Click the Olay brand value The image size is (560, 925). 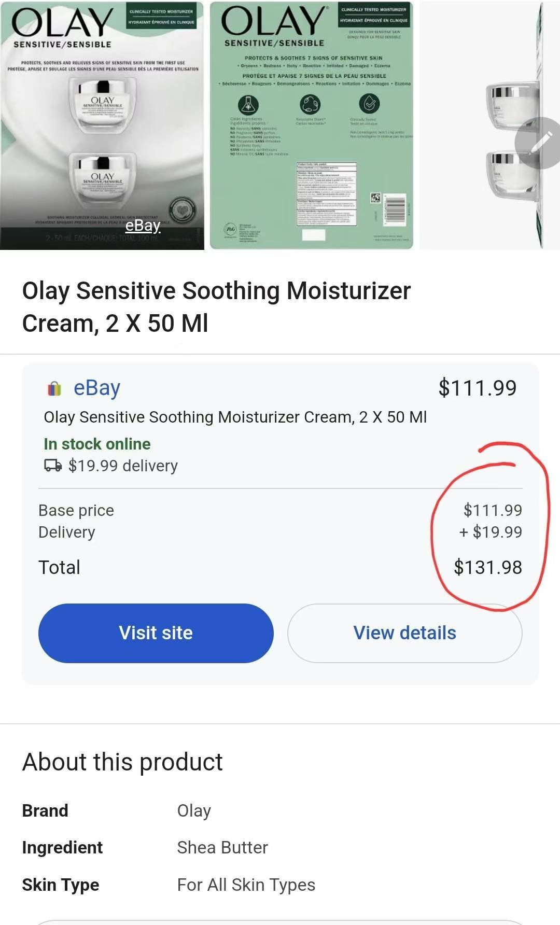tap(194, 810)
